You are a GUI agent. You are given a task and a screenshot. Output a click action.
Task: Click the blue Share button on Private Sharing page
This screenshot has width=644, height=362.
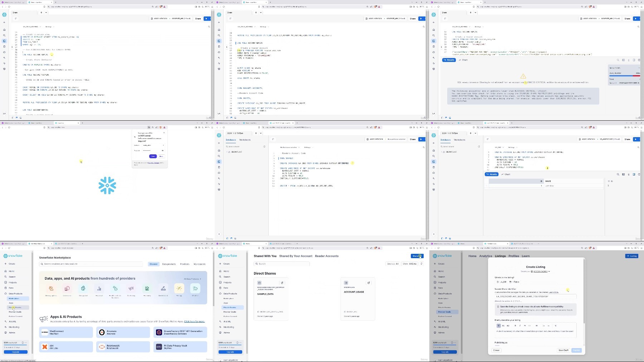(x=417, y=256)
